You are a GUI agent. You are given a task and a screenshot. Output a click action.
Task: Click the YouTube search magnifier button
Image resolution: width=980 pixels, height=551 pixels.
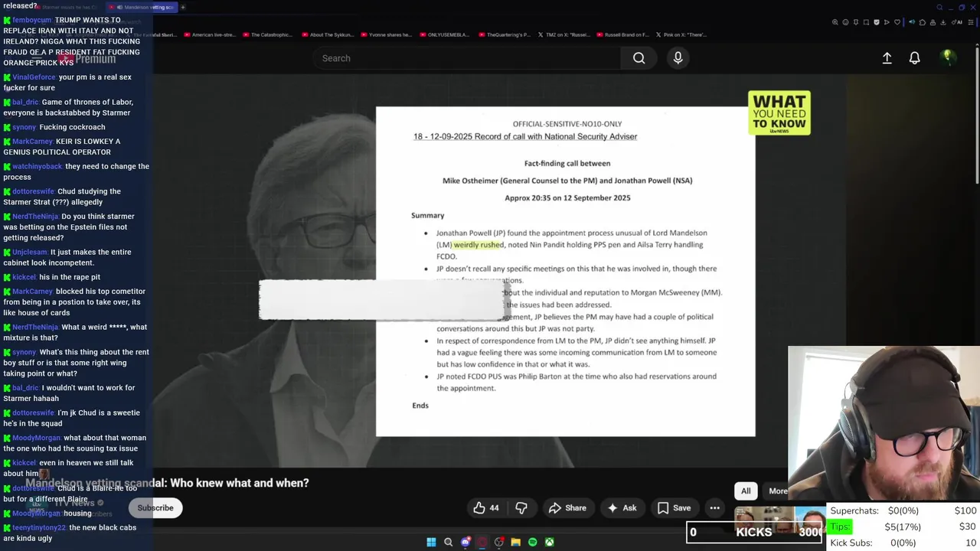pos(639,58)
